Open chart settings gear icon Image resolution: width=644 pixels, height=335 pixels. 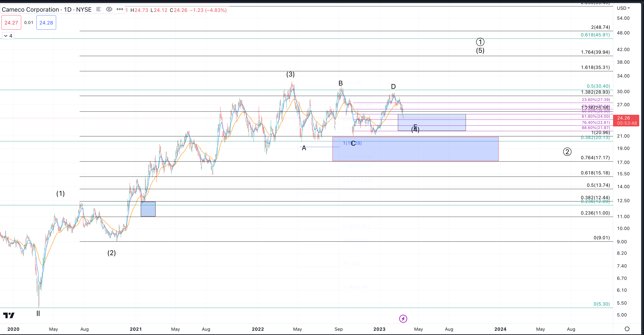[627, 329]
